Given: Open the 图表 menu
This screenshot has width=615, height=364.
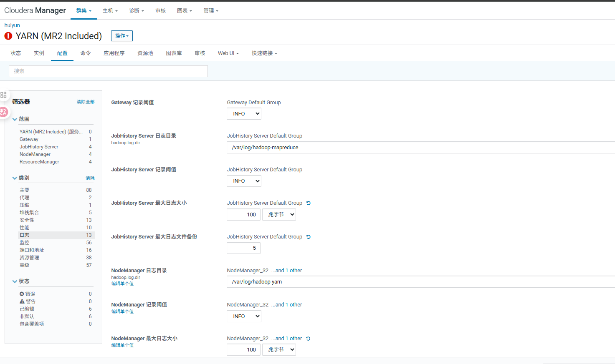Looking at the screenshot, I should click(185, 11).
